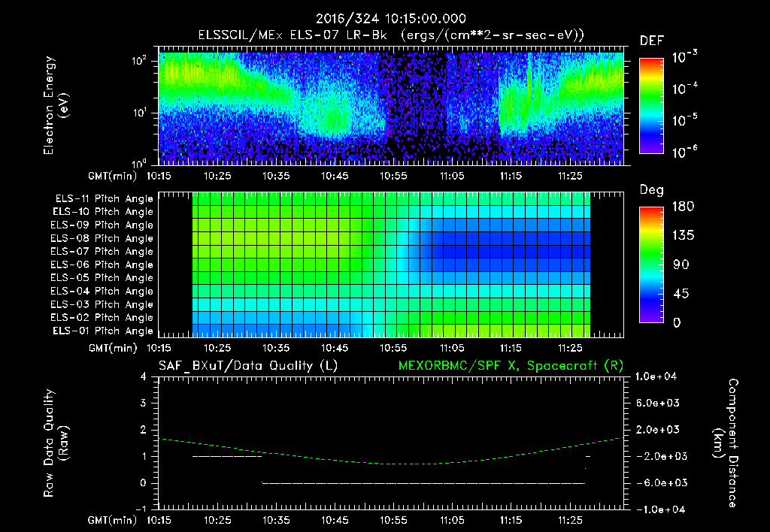The width and height of the screenshot is (770, 532).
Task: Click the SAF_BXuT/Data Quality (L) legend
Action: tap(248, 366)
